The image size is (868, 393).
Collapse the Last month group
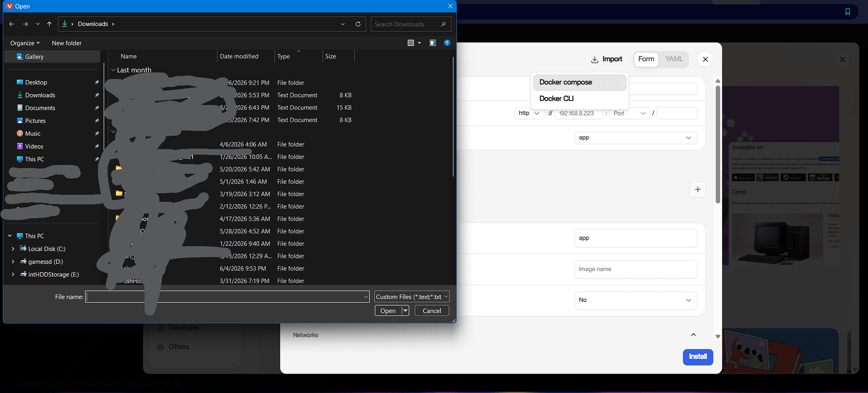113,70
